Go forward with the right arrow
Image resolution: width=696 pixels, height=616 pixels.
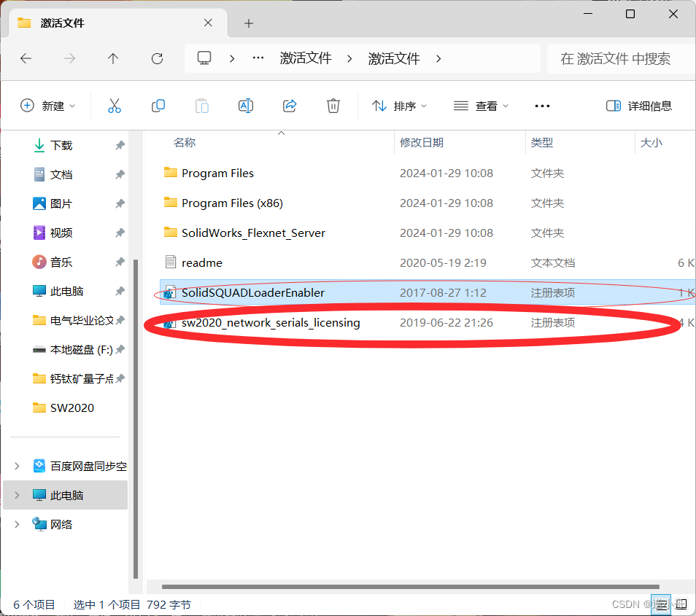[x=70, y=58]
